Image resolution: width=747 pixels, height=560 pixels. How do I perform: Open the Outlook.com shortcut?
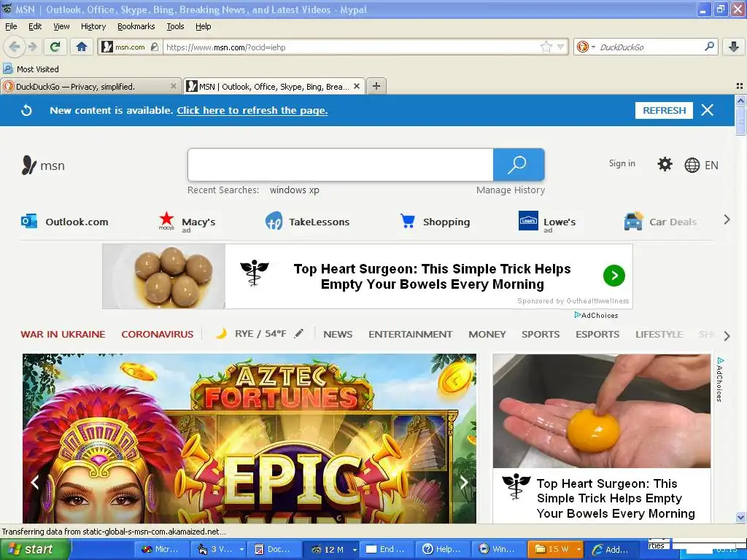pyautogui.click(x=65, y=222)
